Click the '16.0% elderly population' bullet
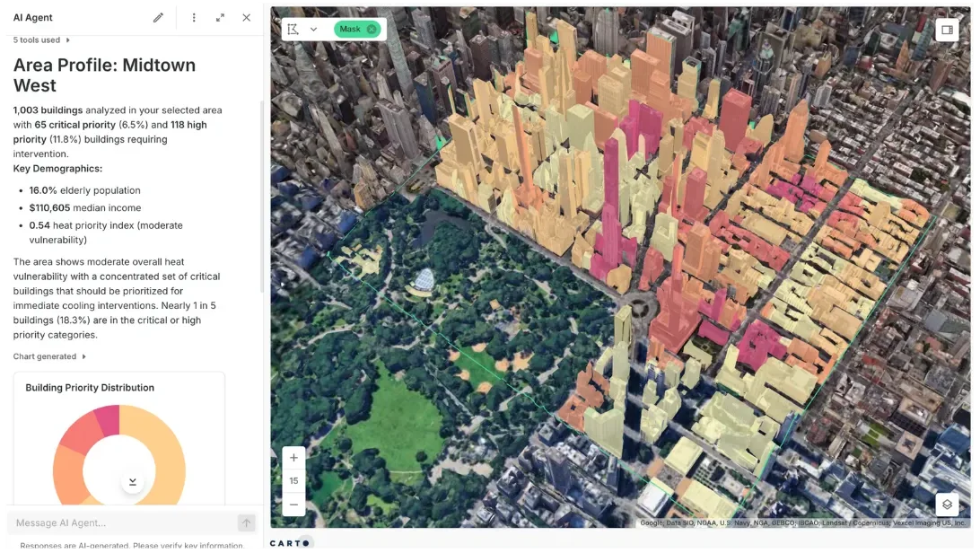The width and height of the screenshot is (980, 553). point(84,190)
